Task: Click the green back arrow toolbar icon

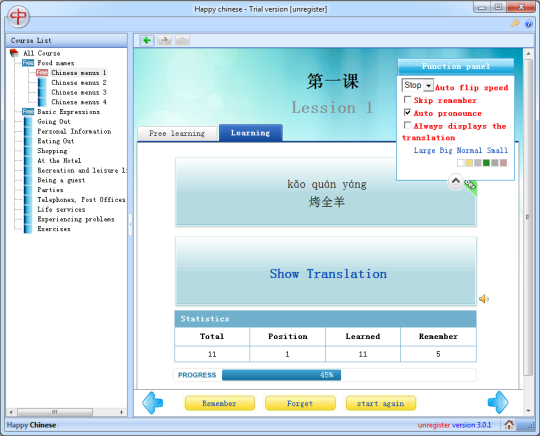Action: point(147,41)
